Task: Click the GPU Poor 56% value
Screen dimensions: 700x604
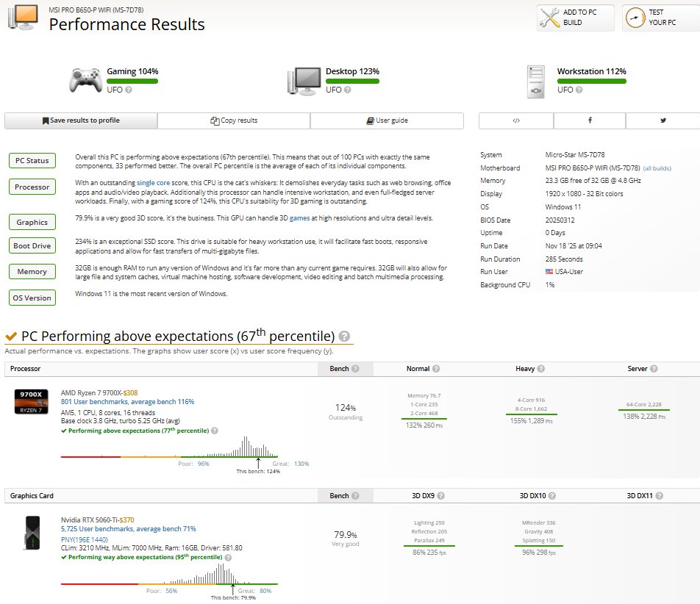Action: click(171, 591)
